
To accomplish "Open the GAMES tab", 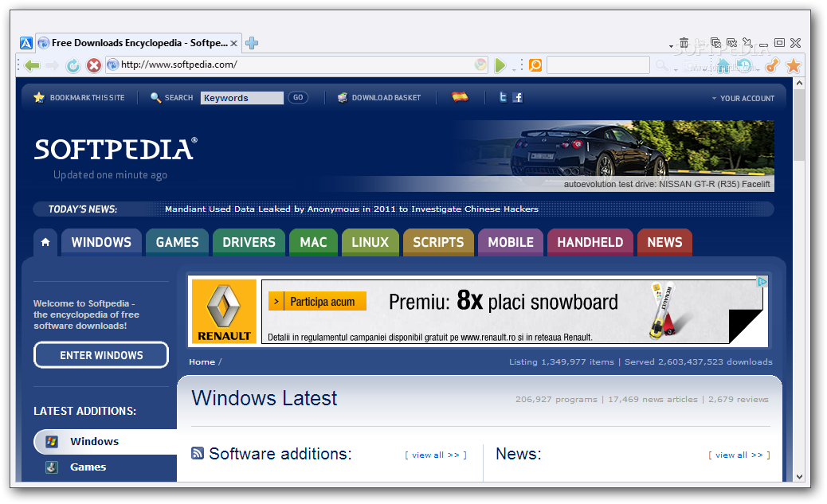I will point(177,243).
